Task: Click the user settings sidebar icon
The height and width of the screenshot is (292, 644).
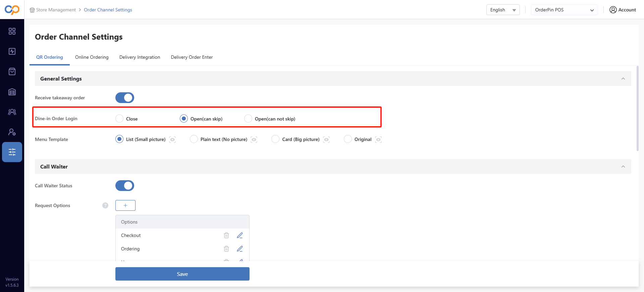Action: point(12,132)
